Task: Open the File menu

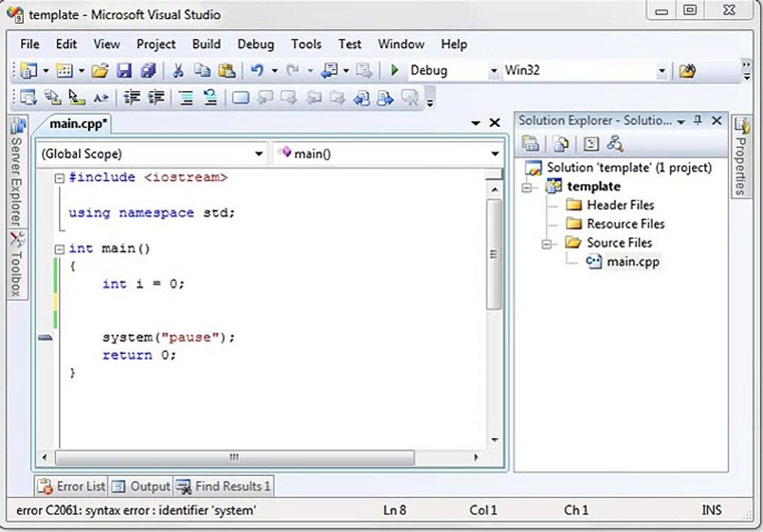Action: tap(30, 44)
